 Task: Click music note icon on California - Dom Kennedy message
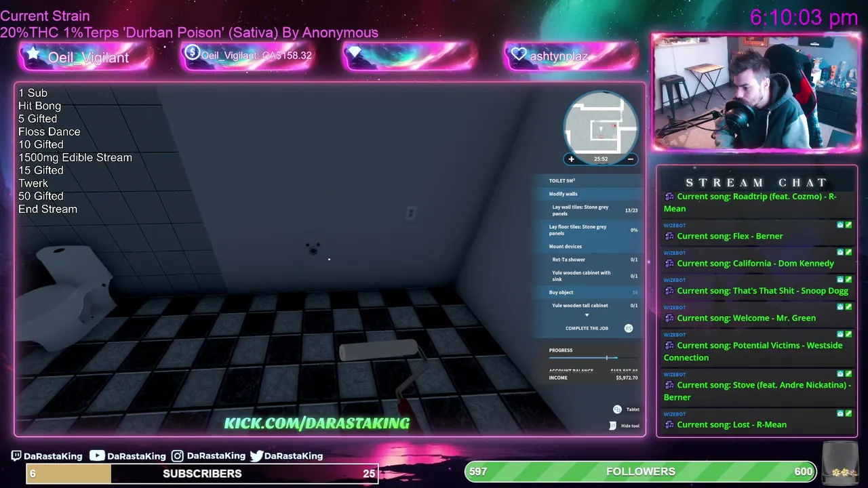[x=669, y=264]
